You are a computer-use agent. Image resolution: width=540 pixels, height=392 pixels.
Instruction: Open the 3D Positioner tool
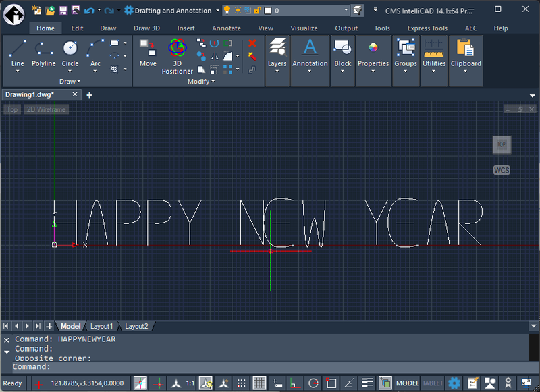point(178,55)
